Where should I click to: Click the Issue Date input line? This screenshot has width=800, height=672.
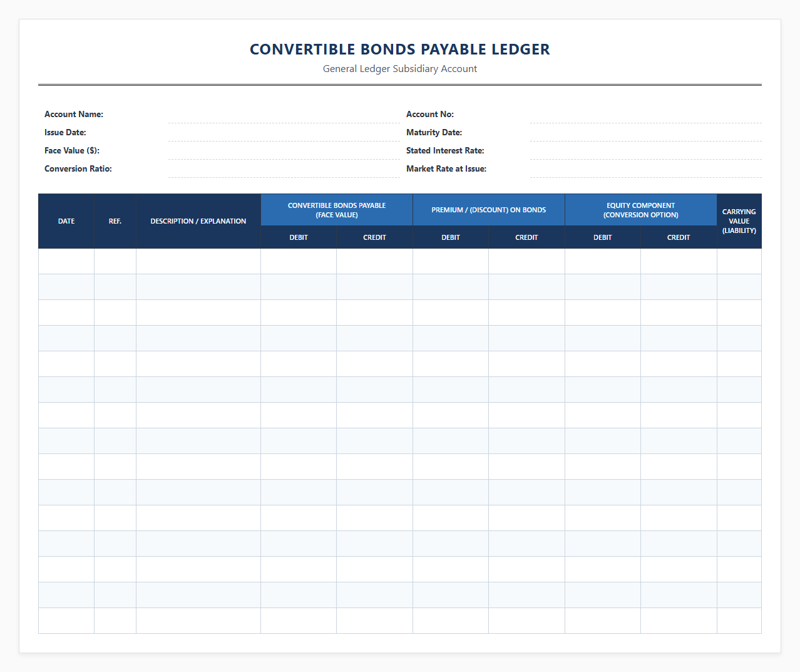pos(284,133)
